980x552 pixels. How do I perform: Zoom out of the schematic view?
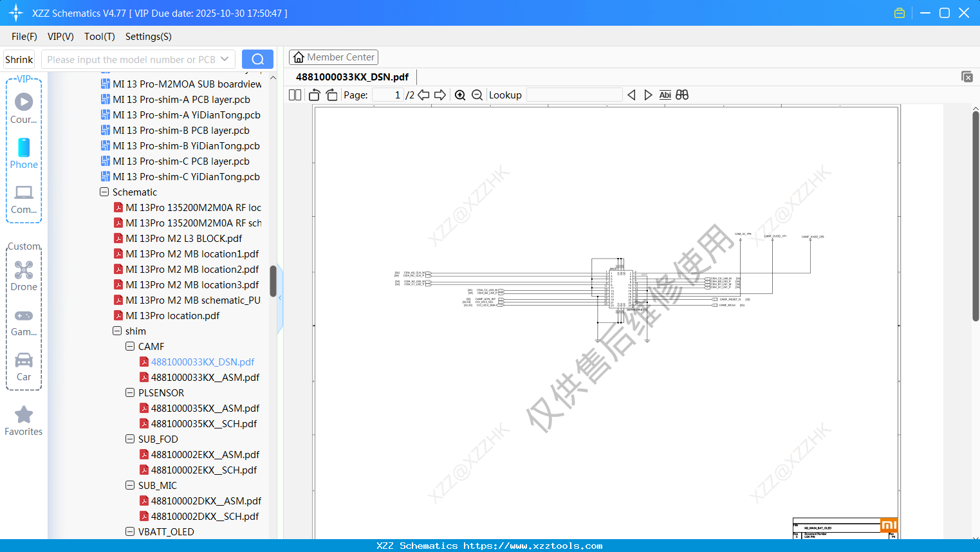476,95
